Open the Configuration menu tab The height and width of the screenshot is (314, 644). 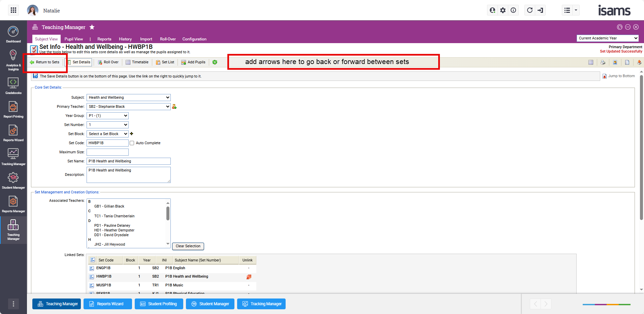tap(194, 39)
